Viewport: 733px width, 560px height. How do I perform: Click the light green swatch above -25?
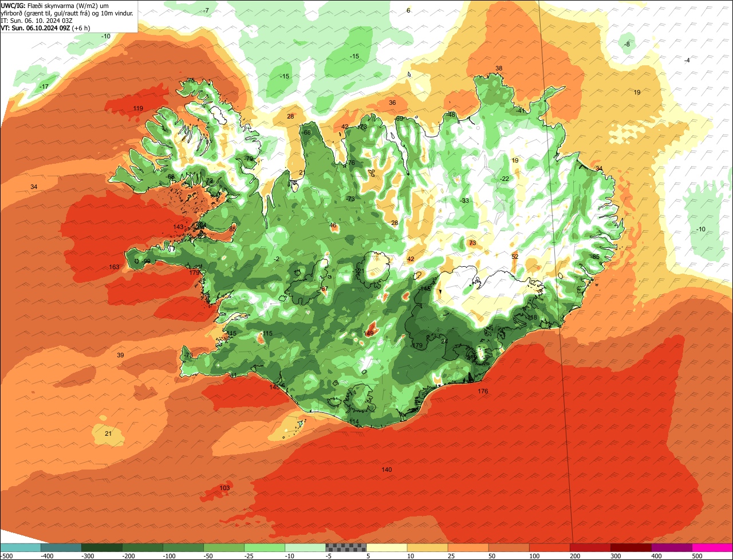tap(265, 547)
